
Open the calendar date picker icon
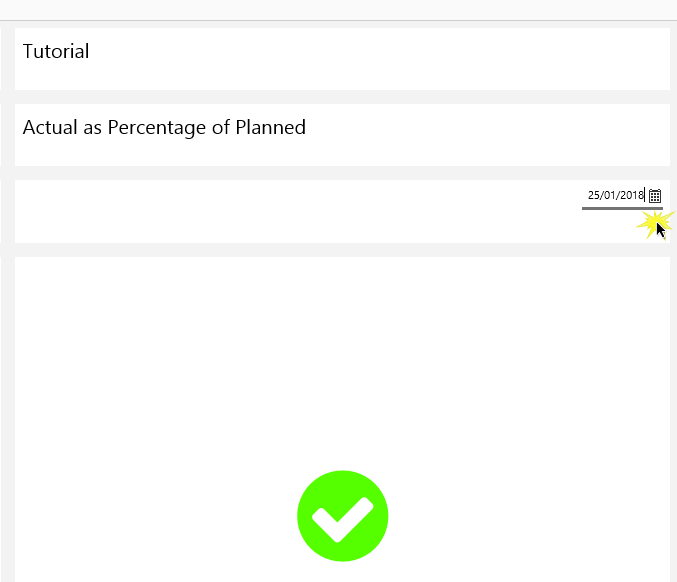[x=655, y=196]
